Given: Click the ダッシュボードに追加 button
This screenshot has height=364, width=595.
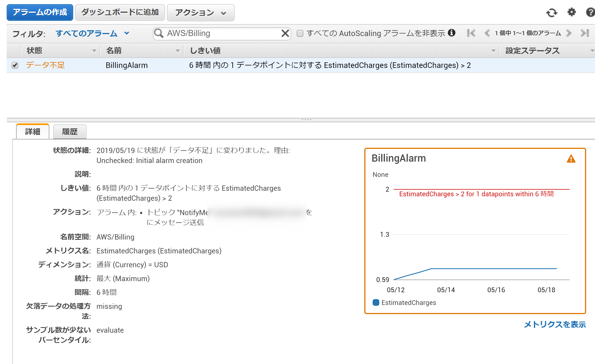Looking at the screenshot, I should pos(120,12).
